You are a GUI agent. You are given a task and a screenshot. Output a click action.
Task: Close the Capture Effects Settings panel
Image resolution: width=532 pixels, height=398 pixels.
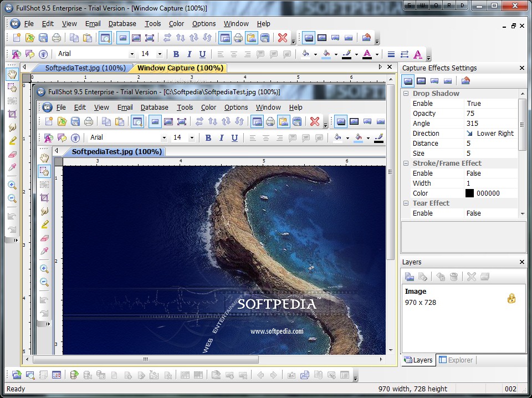[522, 68]
